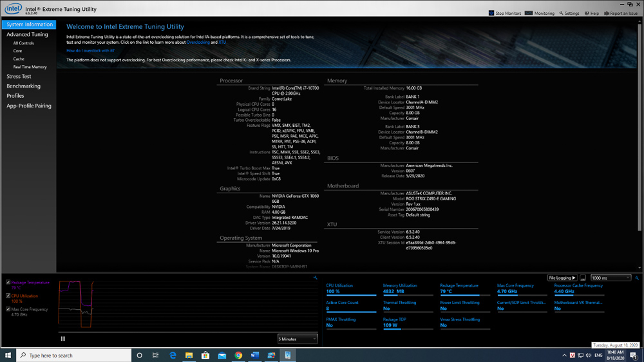Open the notification center icon
This screenshot has width=644, height=362.
coord(634,356)
